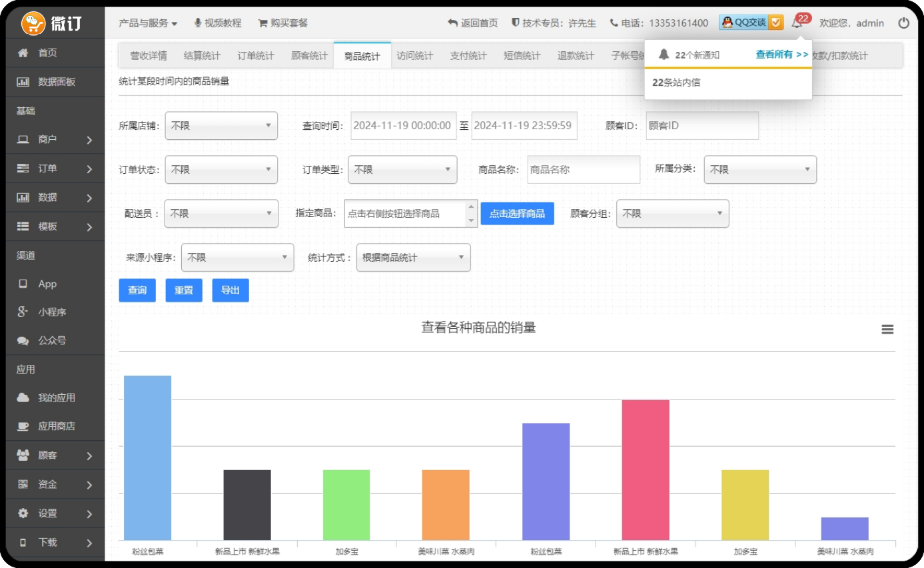Click the microphone icon beside 视频教程
The height and width of the screenshot is (568, 924).
198,23
